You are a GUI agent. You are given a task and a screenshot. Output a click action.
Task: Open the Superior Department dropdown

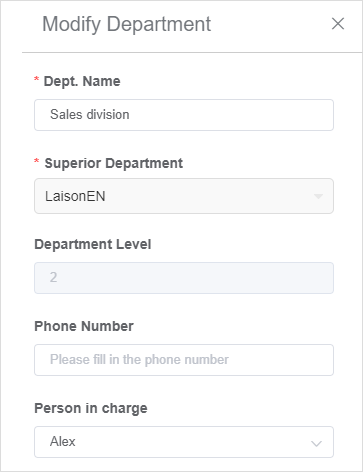coord(184,196)
